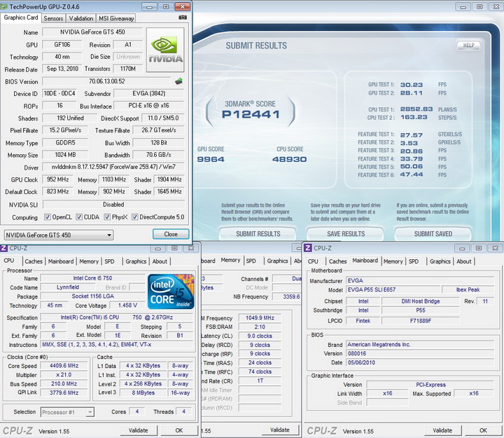This screenshot has width=504, height=438.
Task: Open About tab in left CPU-Z window
Action: pyautogui.click(x=160, y=261)
